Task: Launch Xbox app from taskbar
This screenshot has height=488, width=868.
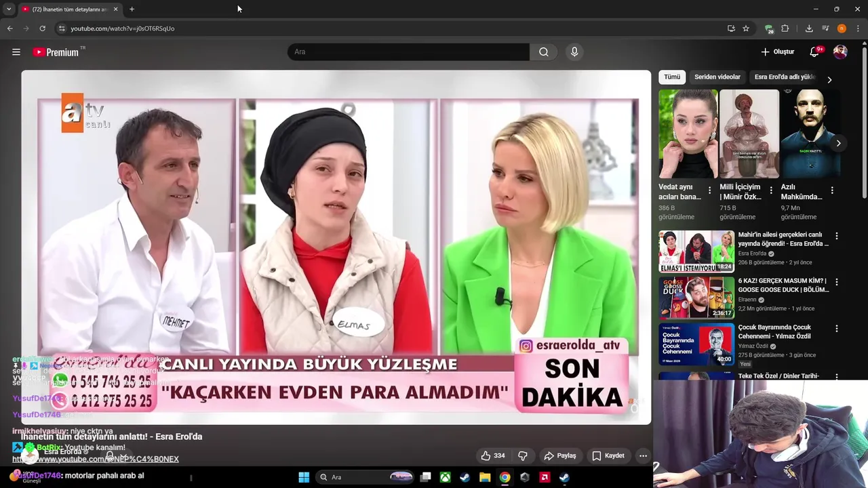Action: click(445, 477)
